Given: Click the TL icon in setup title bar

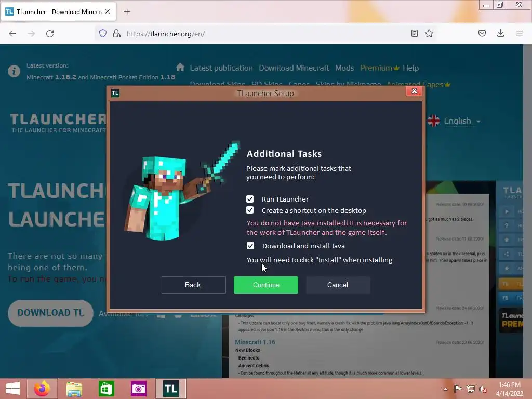Looking at the screenshot, I should click(x=115, y=93).
